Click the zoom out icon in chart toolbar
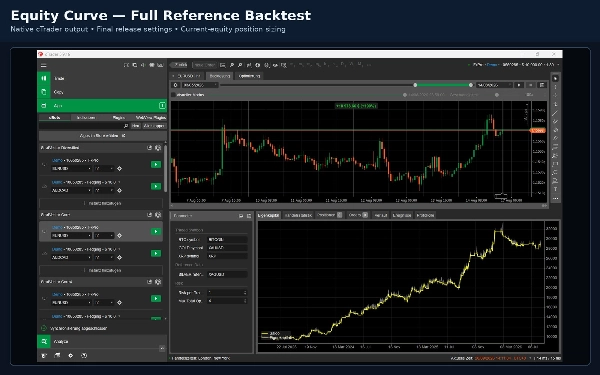This screenshot has height=375, width=600. pos(240,65)
